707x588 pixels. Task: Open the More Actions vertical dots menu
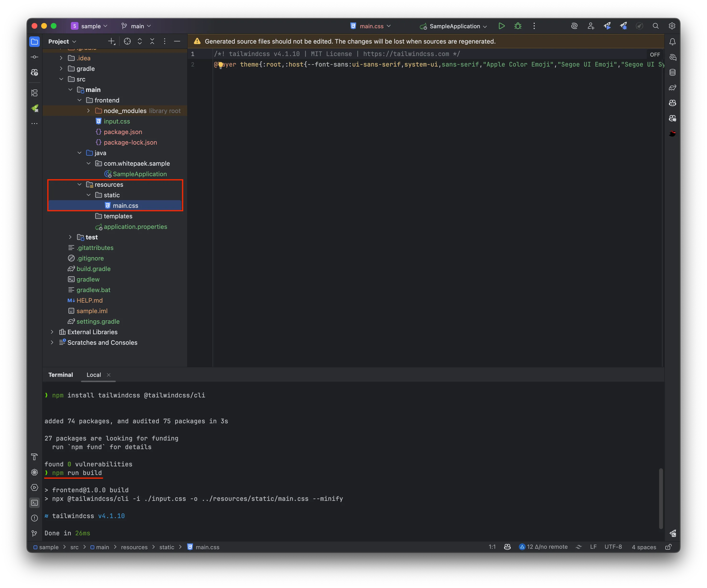point(534,26)
